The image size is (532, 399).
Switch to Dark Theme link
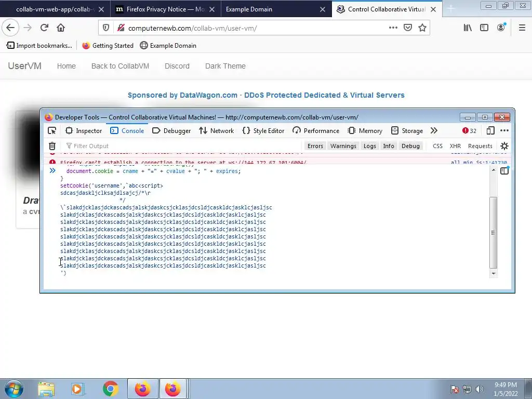point(225,66)
